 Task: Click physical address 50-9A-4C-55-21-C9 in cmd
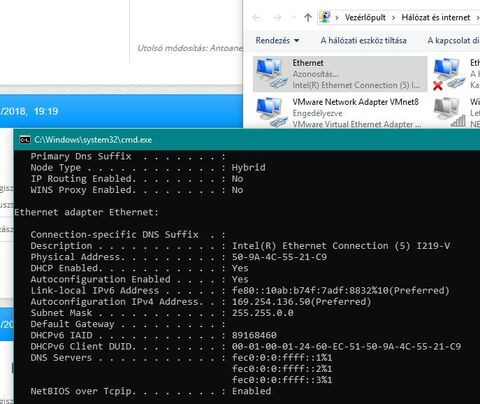pyautogui.click(x=279, y=257)
